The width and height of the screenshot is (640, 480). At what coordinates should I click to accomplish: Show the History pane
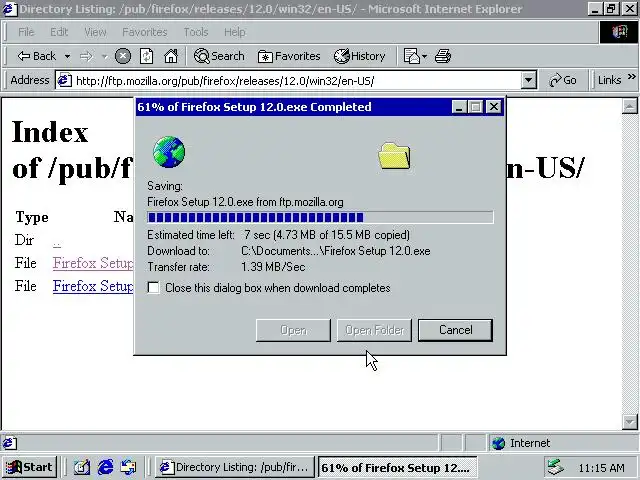click(x=360, y=56)
